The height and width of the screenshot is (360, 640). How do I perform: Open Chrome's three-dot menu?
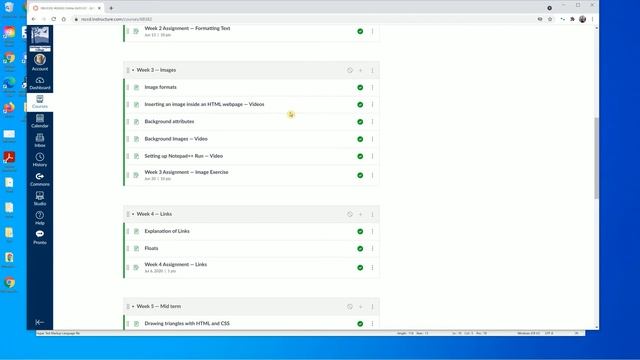point(592,19)
